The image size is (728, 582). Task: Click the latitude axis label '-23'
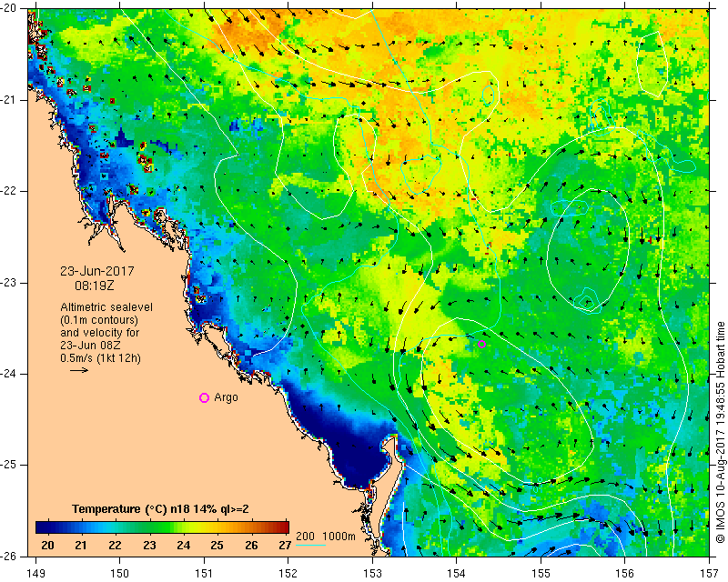coord(8,283)
